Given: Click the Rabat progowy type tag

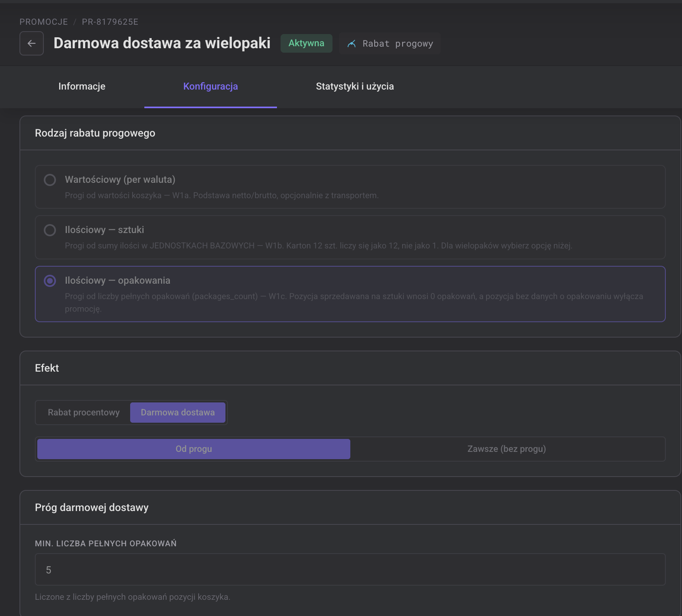Looking at the screenshot, I should (390, 43).
